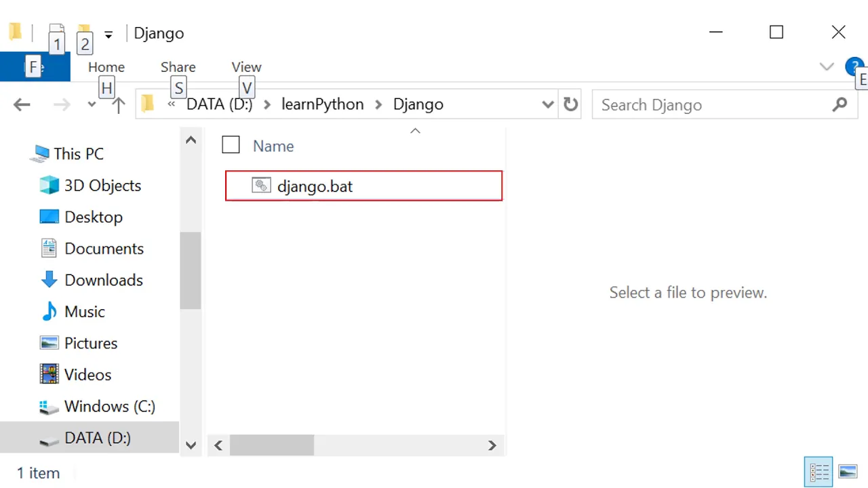Switch to large thumbnails view icon
868x488 pixels.
pos(848,471)
